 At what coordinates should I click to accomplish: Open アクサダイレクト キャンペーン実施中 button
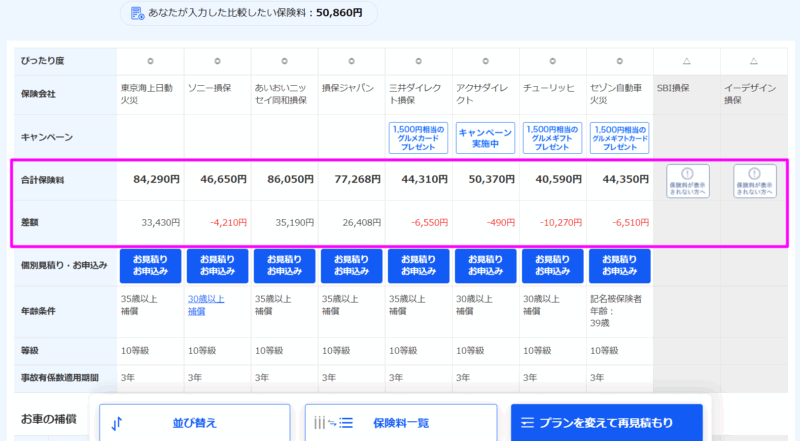pos(485,137)
